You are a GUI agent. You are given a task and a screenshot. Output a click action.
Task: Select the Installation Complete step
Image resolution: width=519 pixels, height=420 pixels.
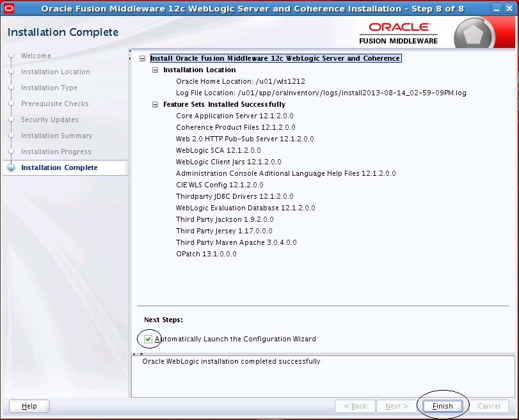pyautogui.click(x=60, y=167)
